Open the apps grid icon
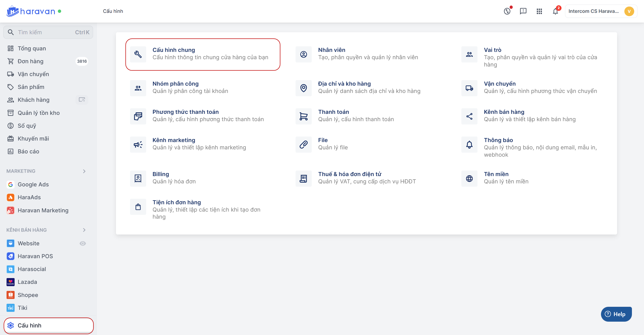 pos(539,11)
